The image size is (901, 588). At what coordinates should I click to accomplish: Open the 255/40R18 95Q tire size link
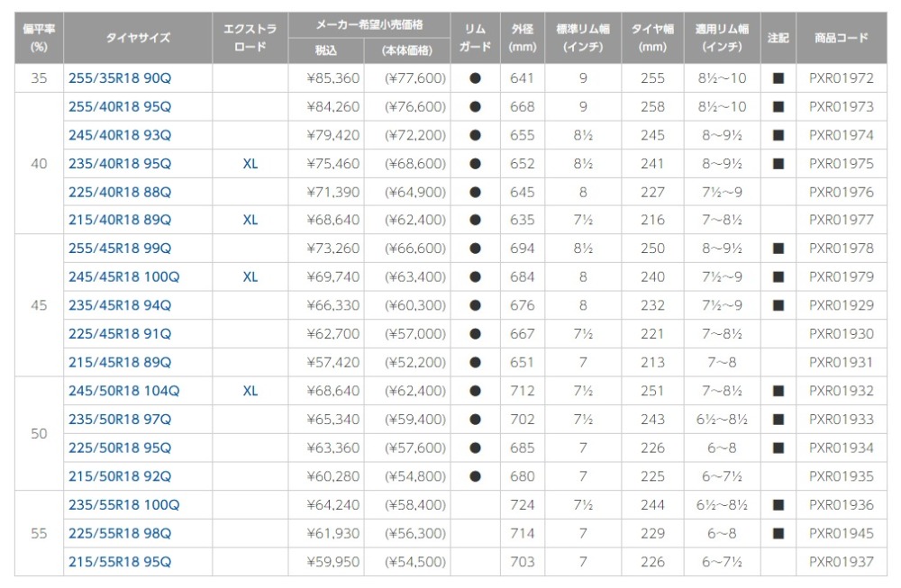click(120, 107)
